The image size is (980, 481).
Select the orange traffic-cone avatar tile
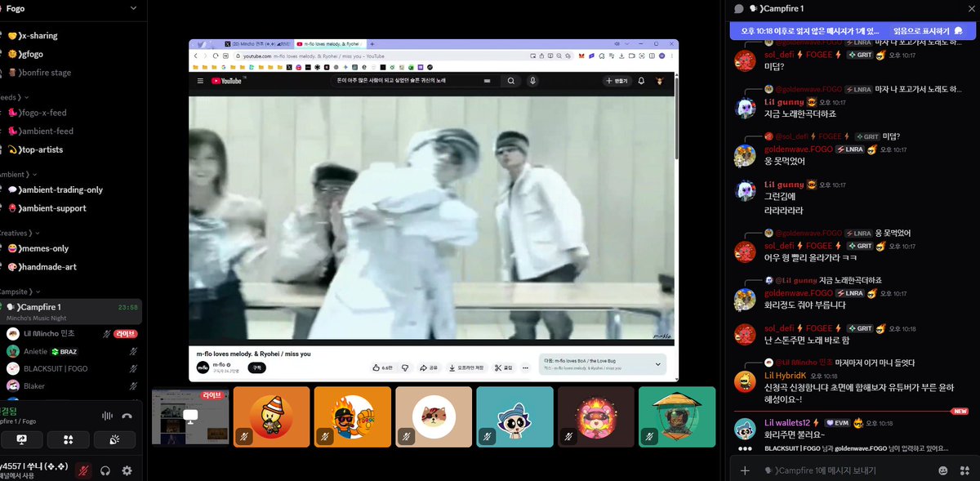coord(271,416)
